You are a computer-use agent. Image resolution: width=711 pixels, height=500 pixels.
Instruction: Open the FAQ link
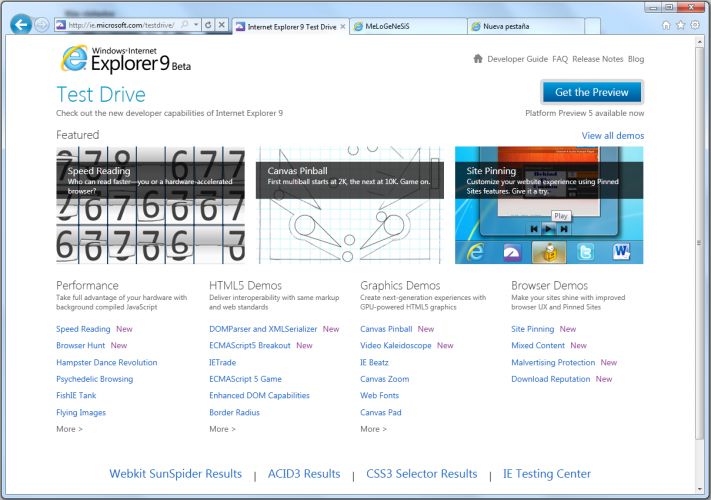(x=560, y=59)
